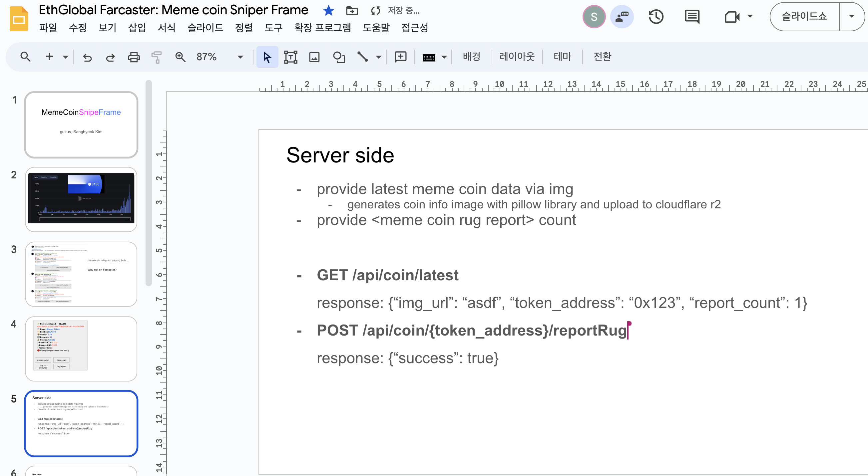Click the presentation title text

(174, 10)
